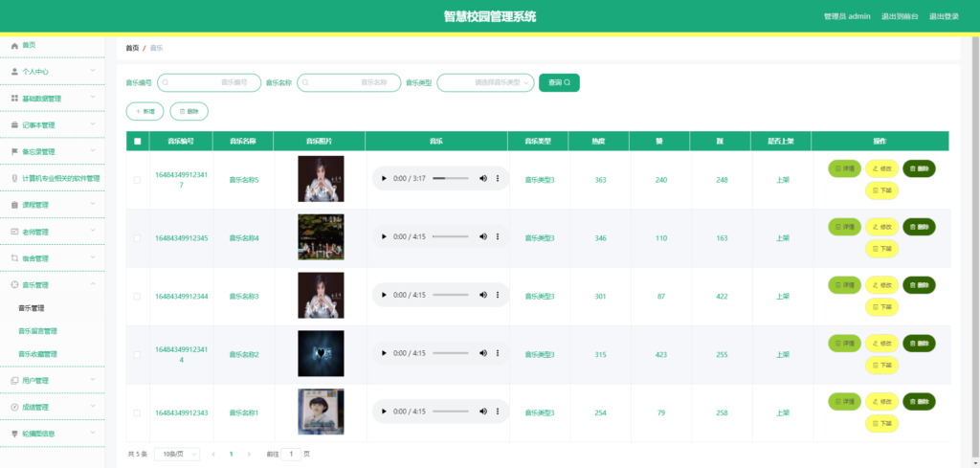Click the 首页 home icon in sidebar

[15, 46]
